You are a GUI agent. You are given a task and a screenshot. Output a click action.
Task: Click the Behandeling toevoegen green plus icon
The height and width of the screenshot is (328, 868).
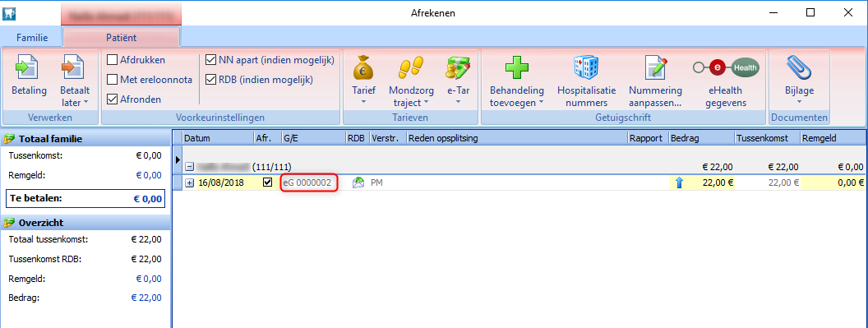pyautogui.click(x=516, y=68)
